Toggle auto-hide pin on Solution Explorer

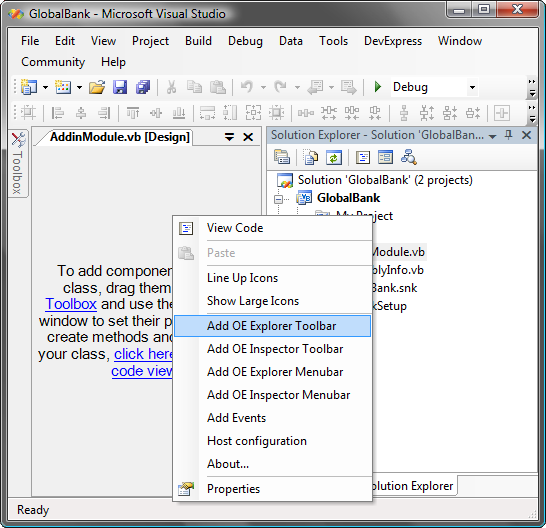[508, 135]
